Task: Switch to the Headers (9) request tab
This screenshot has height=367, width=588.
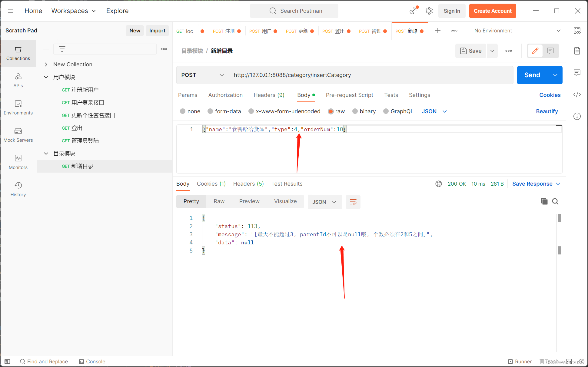Action: pyautogui.click(x=269, y=95)
